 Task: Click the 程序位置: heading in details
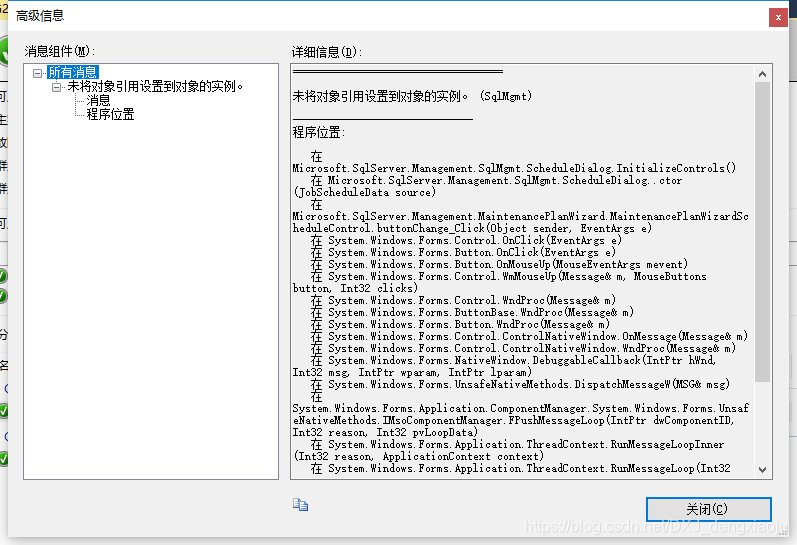(319, 133)
